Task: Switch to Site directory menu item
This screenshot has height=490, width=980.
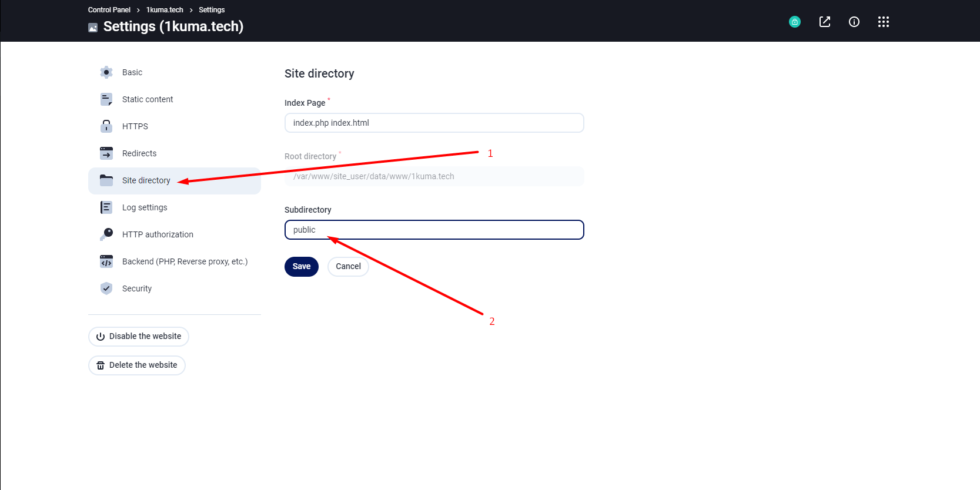Action: (x=175, y=180)
